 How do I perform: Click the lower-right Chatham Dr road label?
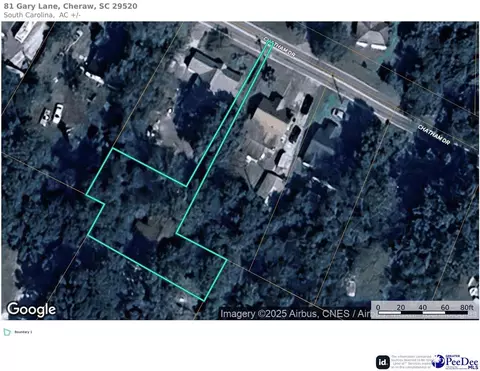[x=434, y=135]
